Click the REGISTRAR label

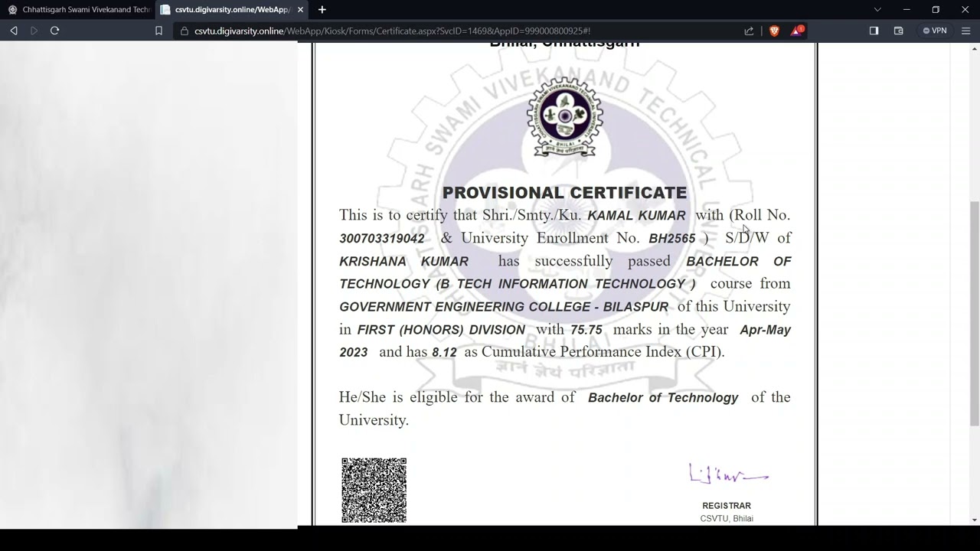coord(727,506)
